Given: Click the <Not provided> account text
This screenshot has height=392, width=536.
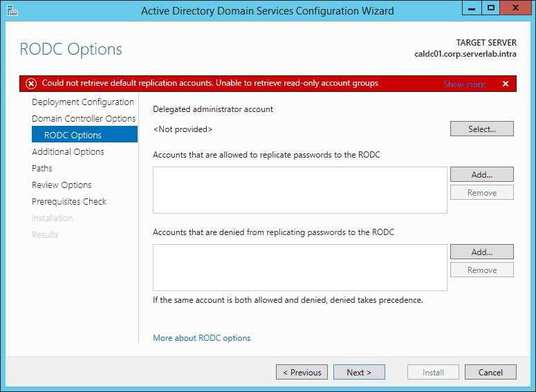Looking at the screenshot, I should 183,129.
